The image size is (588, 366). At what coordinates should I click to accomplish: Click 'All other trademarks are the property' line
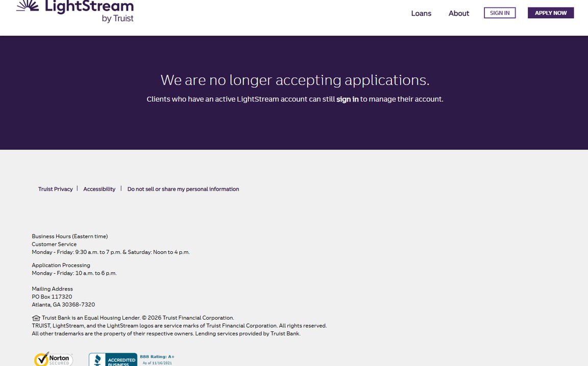tap(166, 333)
